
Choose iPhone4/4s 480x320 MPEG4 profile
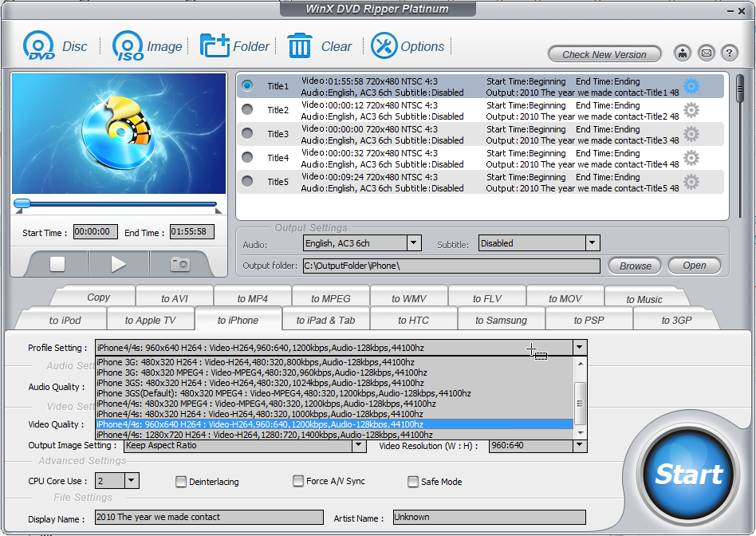pyautogui.click(x=334, y=404)
